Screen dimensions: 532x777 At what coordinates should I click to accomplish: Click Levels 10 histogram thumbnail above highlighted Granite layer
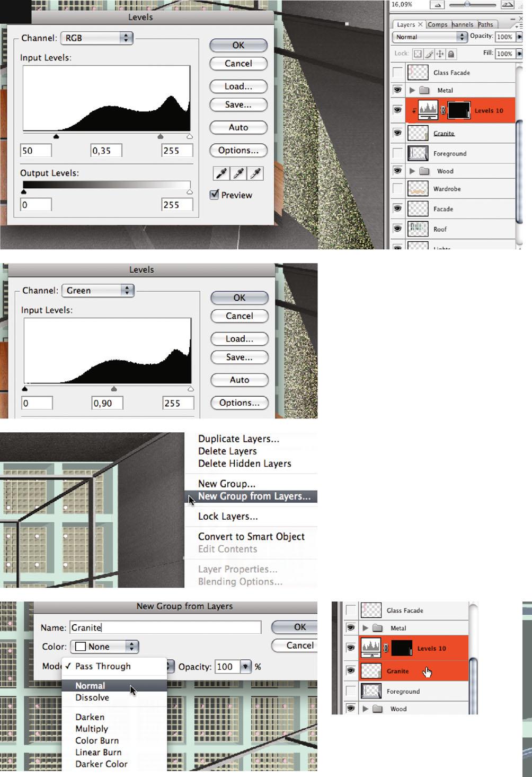371,648
